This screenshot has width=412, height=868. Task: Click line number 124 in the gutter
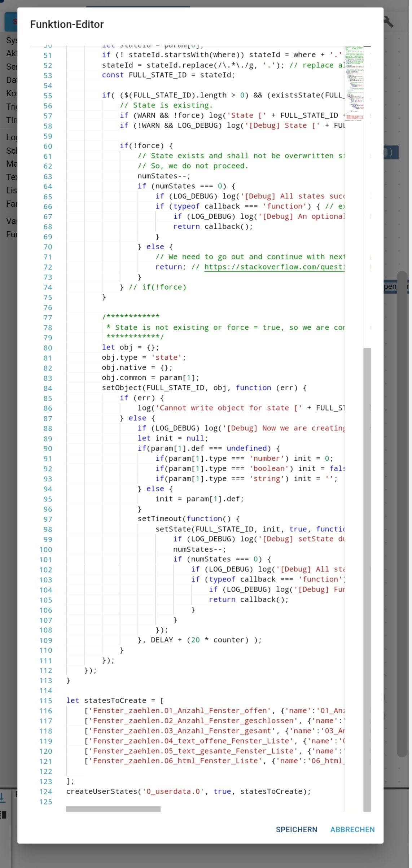46,792
